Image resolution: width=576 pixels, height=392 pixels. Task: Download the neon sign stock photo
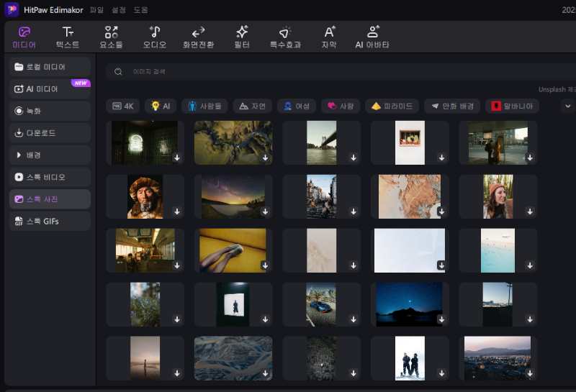click(x=177, y=158)
